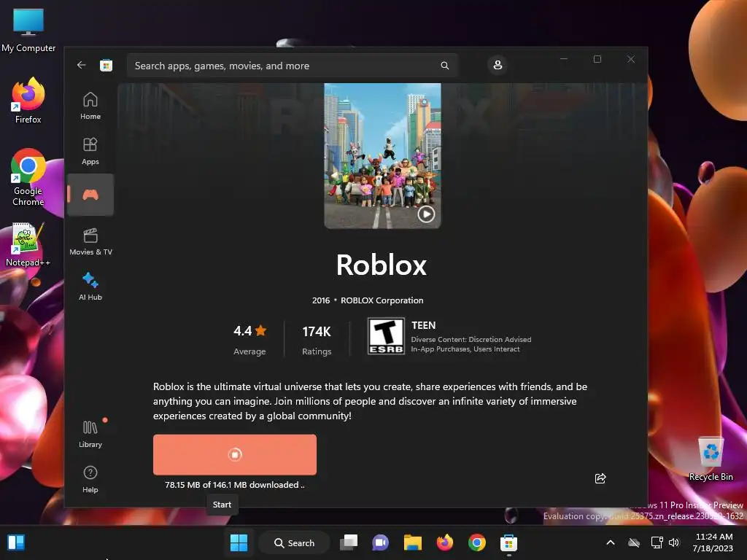Select the Google Chrome desktop shortcut

click(x=28, y=178)
